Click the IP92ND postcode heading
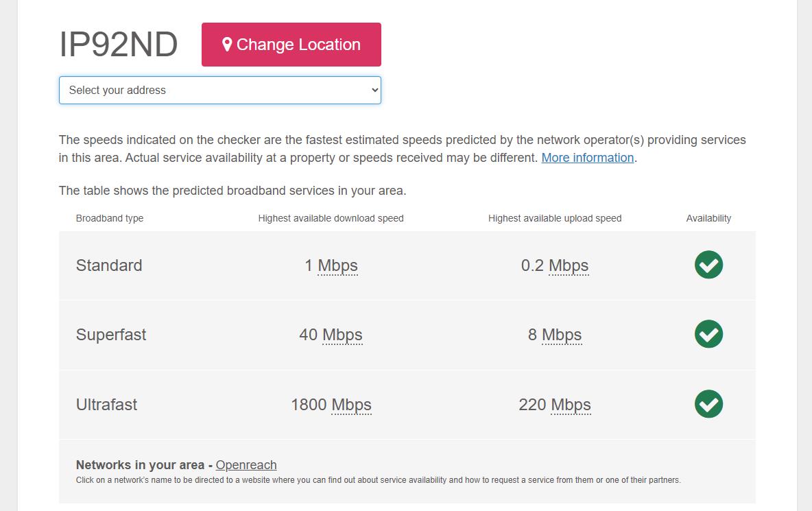The image size is (812, 511). tap(119, 45)
